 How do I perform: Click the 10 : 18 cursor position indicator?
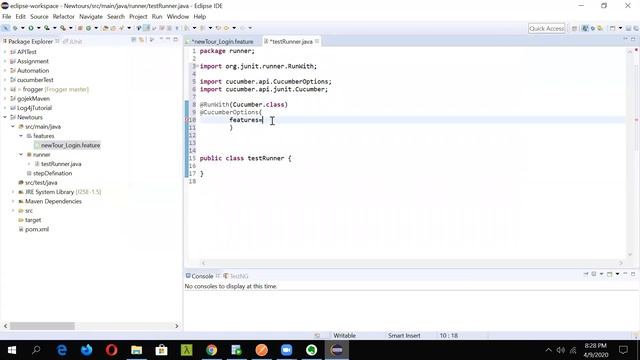(449, 336)
